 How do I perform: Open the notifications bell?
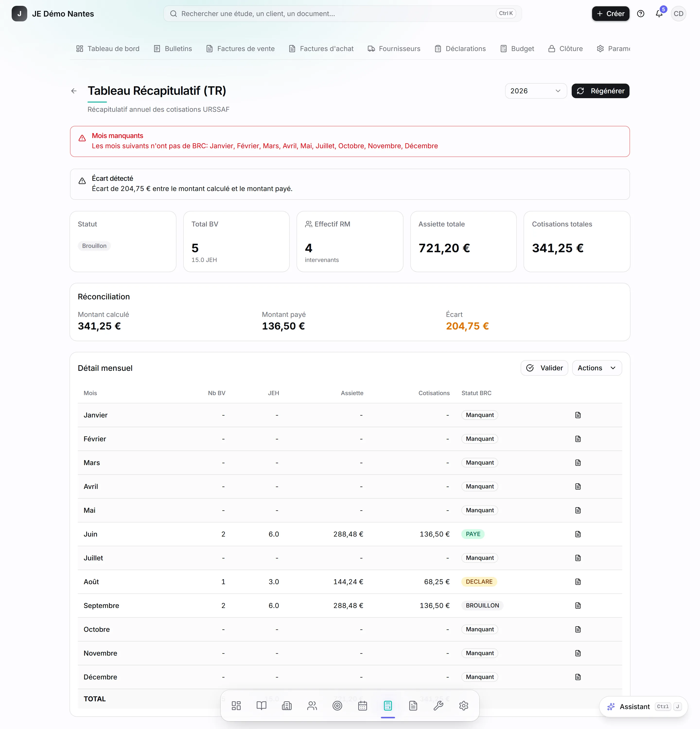(659, 14)
